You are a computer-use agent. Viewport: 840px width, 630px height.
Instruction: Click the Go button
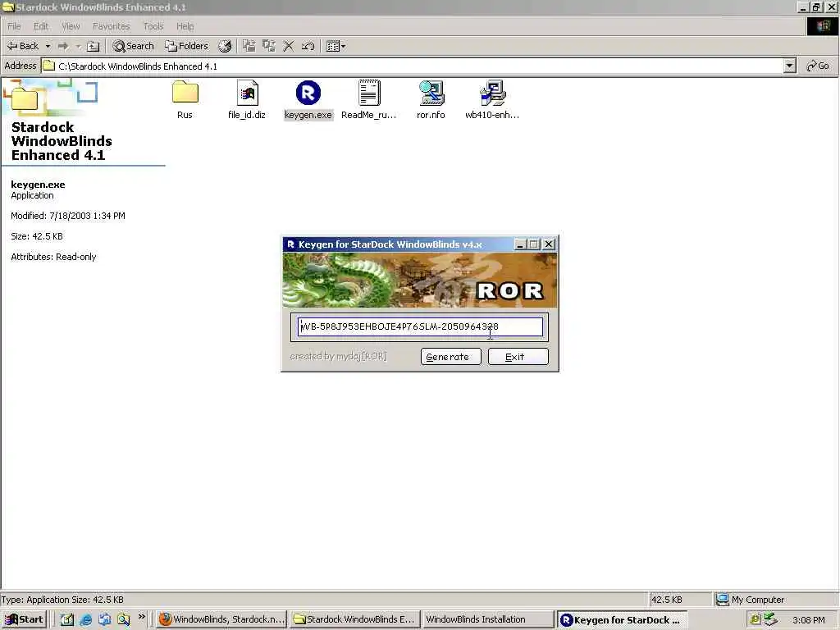coord(818,66)
